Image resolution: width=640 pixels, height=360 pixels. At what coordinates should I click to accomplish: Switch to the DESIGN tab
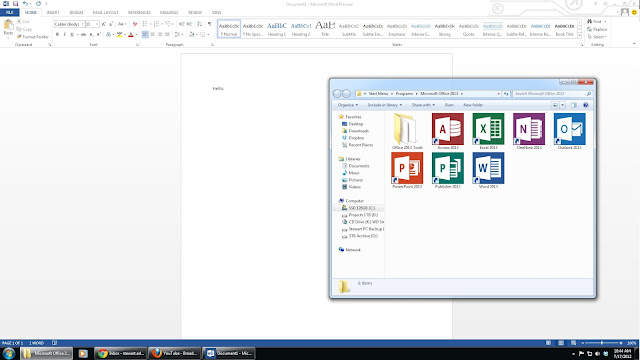tap(76, 12)
